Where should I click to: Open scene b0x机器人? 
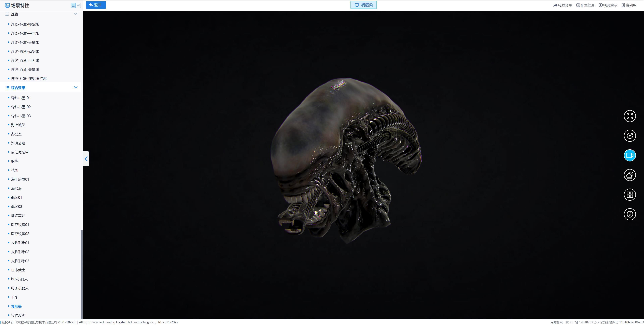[19, 279]
